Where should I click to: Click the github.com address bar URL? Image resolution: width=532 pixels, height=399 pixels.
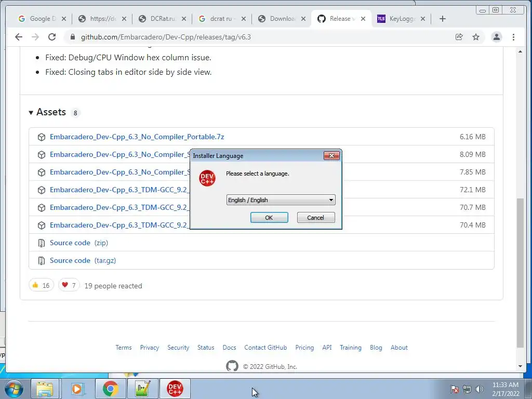(166, 37)
